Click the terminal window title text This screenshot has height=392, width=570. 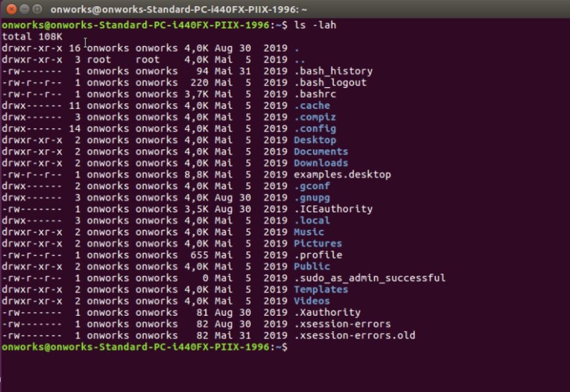178,10
